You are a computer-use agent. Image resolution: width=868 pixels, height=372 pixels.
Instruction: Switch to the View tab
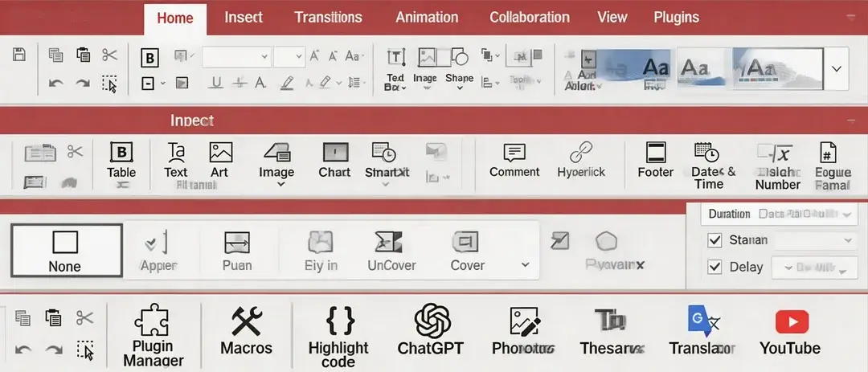coord(612,17)
